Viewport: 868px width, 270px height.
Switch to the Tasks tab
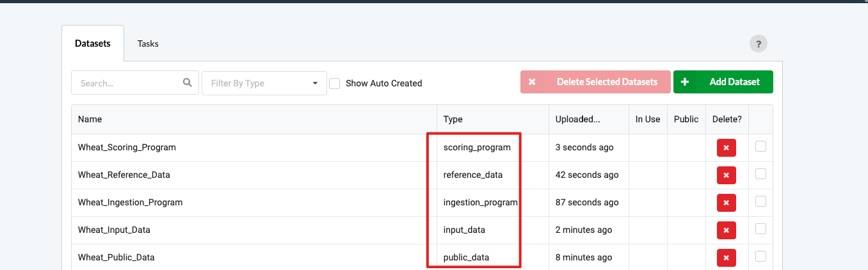(148, 44)
